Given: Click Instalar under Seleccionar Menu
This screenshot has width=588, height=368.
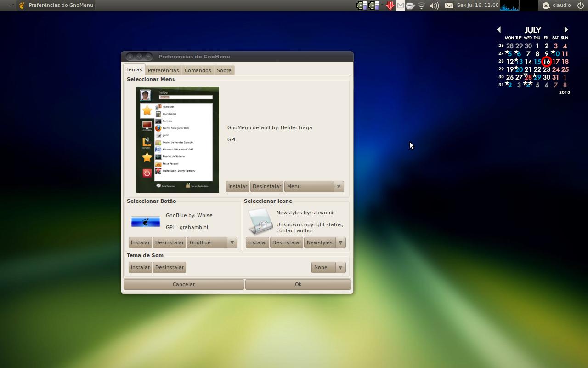Looking at the screenshot, I should pyautogui.click(x=237, y=186).
